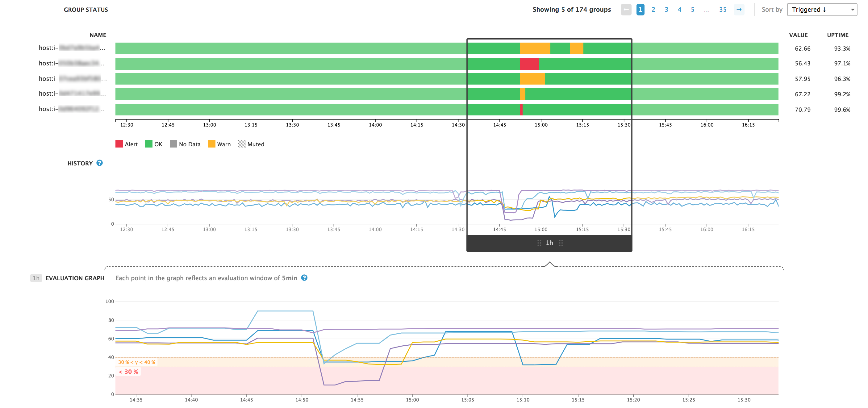Click the evaluation window help icon
Screen dimensions: 868x408
click(304, 278)
